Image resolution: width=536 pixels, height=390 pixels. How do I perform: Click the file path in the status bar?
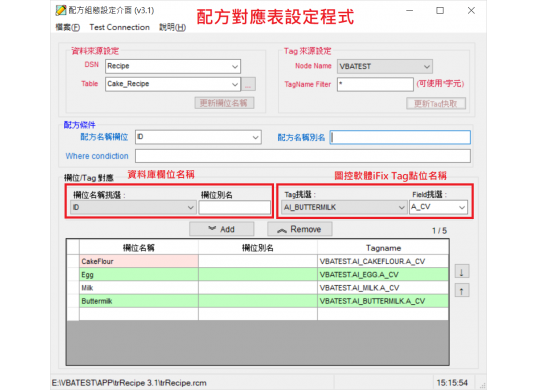[129, 383]
